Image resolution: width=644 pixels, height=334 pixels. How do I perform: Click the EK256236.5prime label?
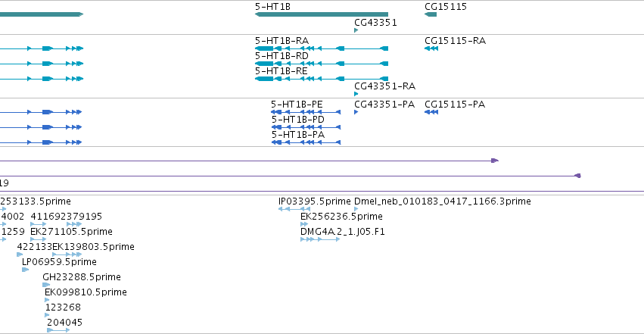342,217
